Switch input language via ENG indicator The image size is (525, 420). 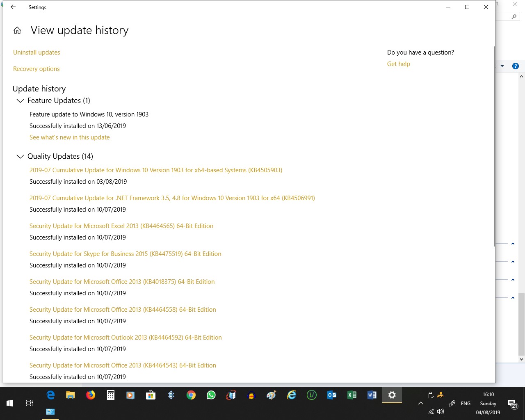click(466, 404)
